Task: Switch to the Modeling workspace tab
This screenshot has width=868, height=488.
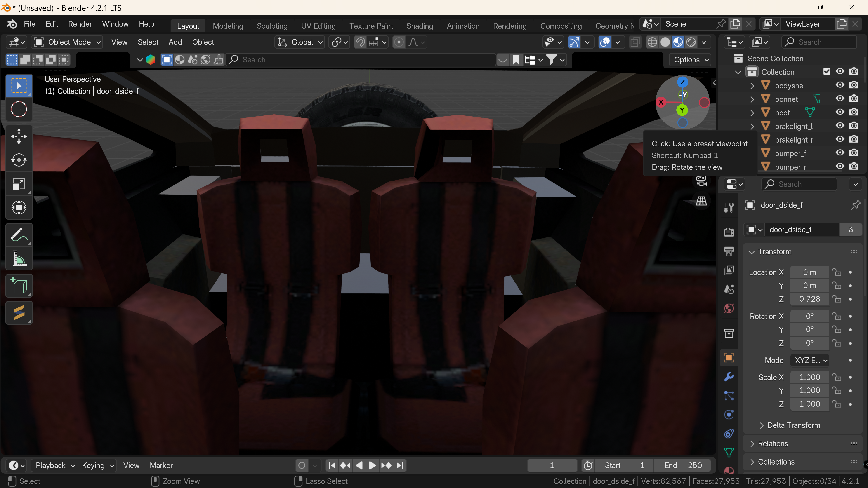Action: click(228, 26)
